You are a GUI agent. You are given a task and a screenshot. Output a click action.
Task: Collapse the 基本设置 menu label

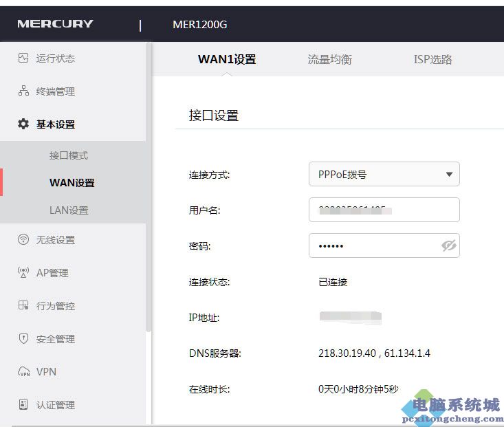[55, 124]
